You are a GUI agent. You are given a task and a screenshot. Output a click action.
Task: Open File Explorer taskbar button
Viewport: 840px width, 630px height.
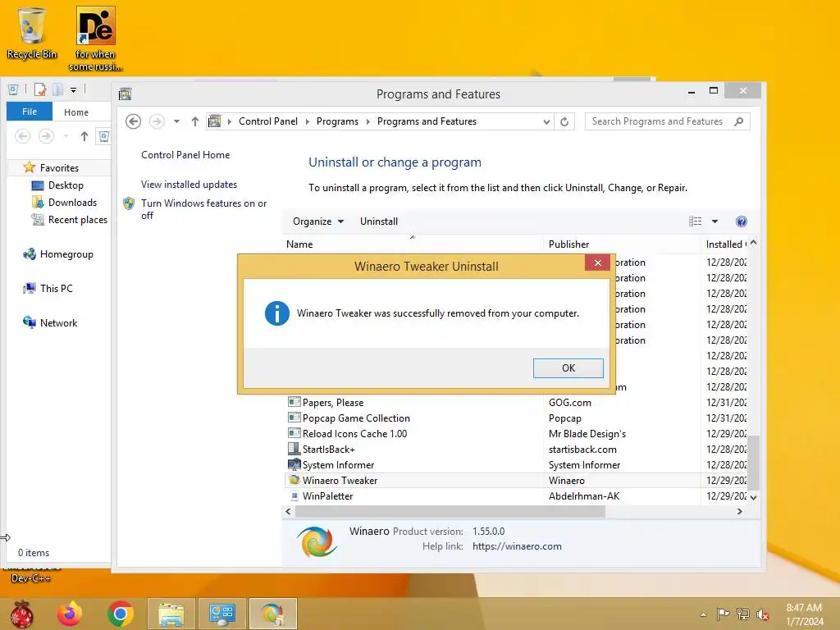pyautogui.click(x=171, y=614)
